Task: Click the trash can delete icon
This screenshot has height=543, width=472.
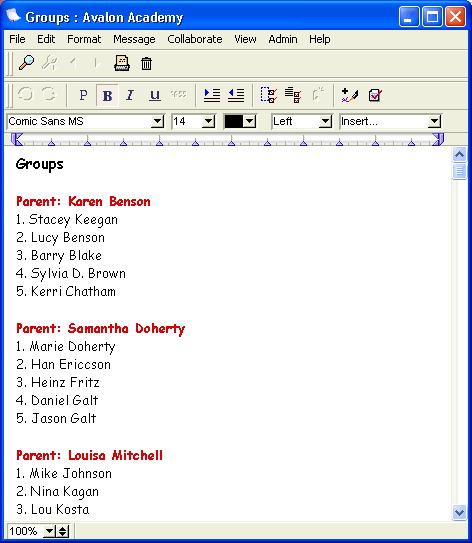Action: 146,64
